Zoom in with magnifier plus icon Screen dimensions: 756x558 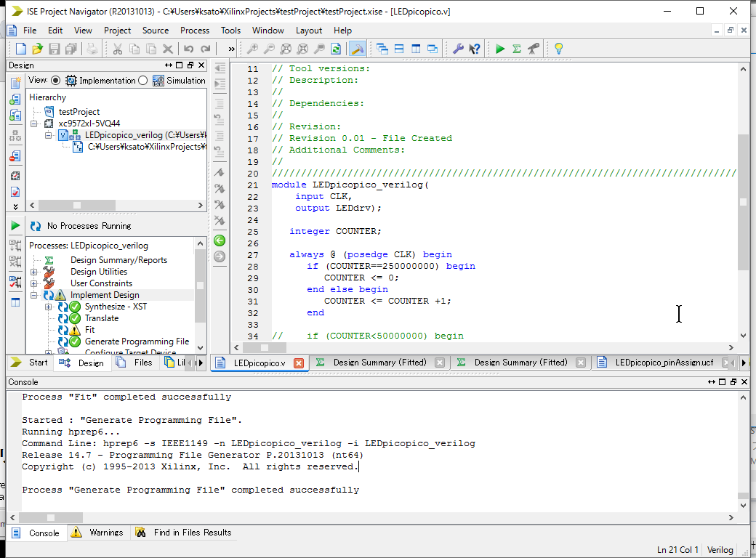pyautogui.click(x=252, y=49)
